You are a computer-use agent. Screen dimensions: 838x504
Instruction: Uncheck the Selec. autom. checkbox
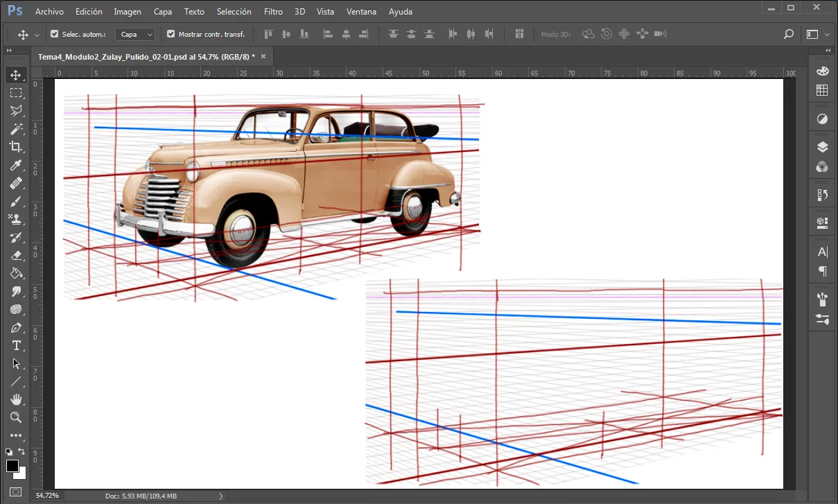point(55,34)
